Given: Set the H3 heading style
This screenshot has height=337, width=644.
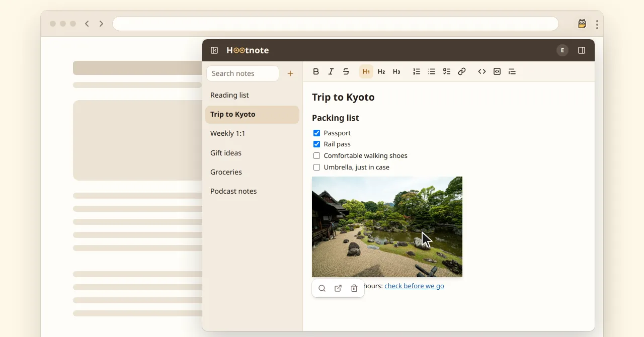Looking at the screenshot, I should [x=396, y=72].
